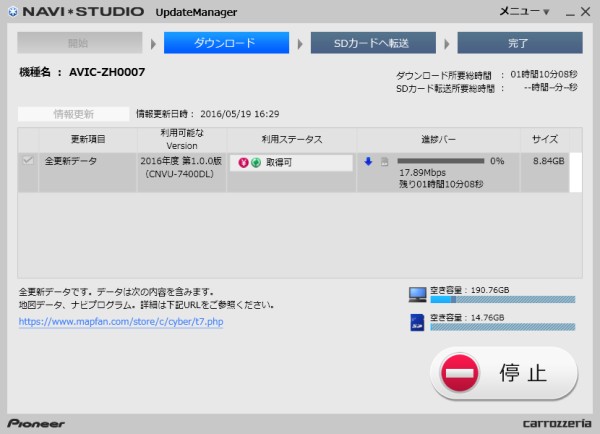600x434 pixels.
Task: Click the 進捗バー column header
Action: coord(439,139)
